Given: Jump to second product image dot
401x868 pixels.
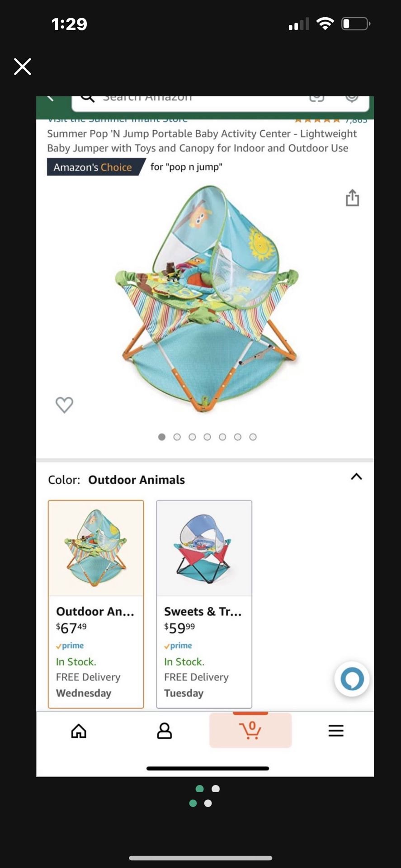Looking at the screenshot, I should click(x=177, y=437).
